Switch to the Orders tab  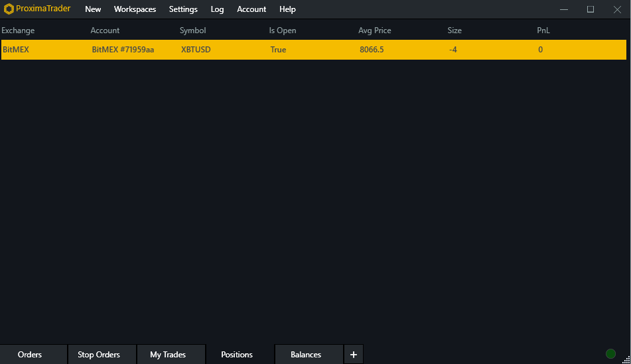[33, 354]
